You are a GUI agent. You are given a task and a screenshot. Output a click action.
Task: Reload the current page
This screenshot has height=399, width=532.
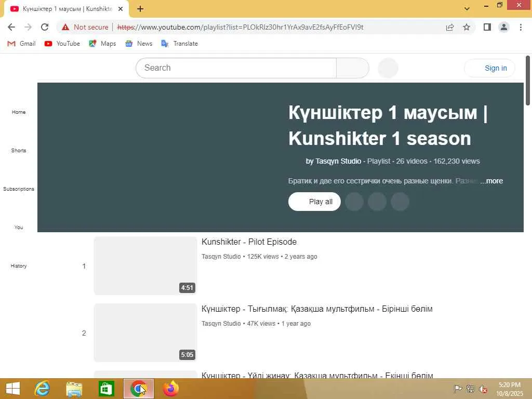(x=45, y=27)
